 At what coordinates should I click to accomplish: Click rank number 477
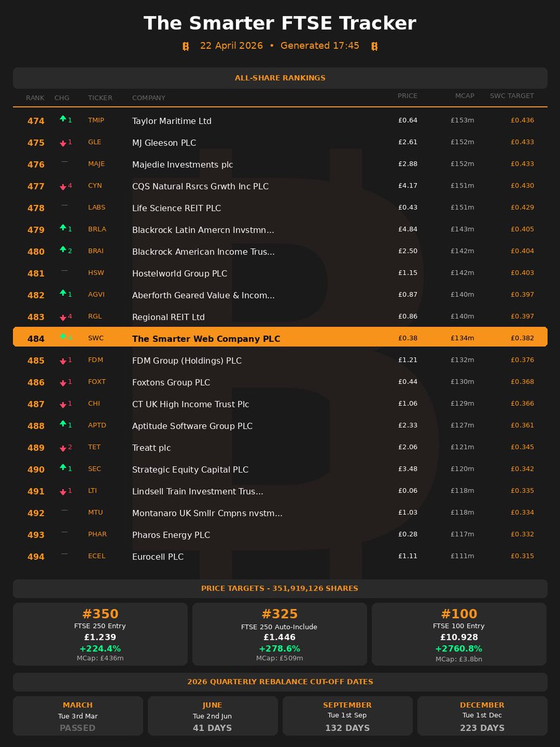(36, 186)
